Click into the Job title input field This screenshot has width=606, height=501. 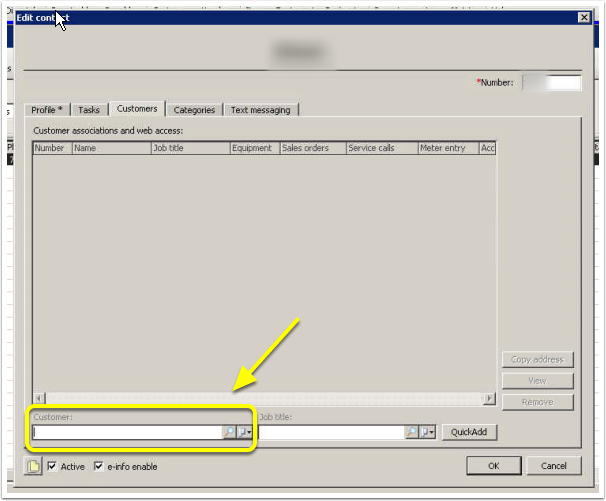(x=330, y=432)
